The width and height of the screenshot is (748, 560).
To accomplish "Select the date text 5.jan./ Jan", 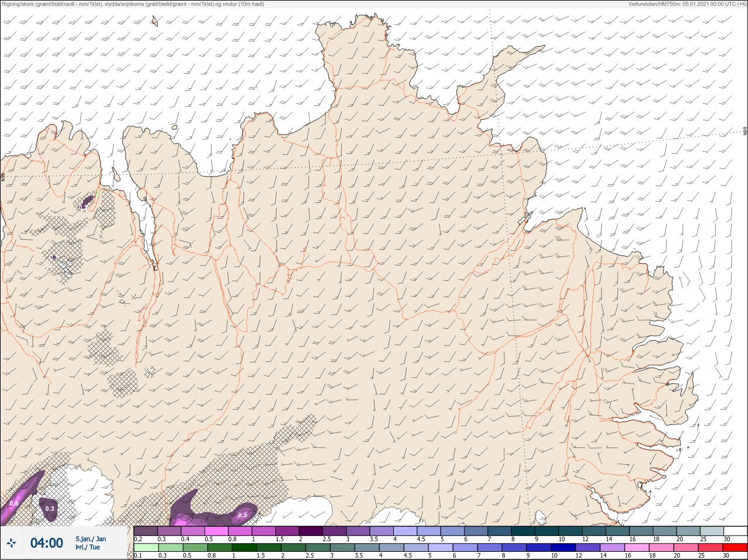I will click(91, 539).
